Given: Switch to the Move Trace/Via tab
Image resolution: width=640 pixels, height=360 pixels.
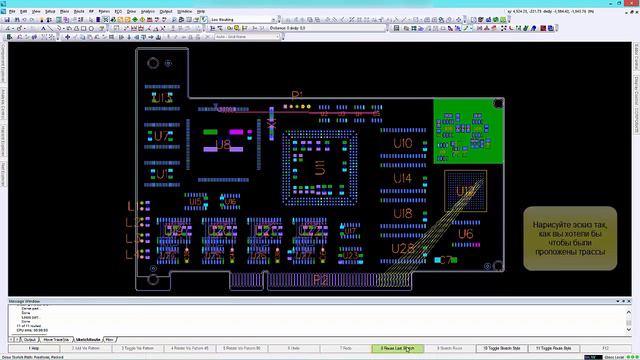Looking at the screenshot, I should pyautogui.click(x=56, y=340).
